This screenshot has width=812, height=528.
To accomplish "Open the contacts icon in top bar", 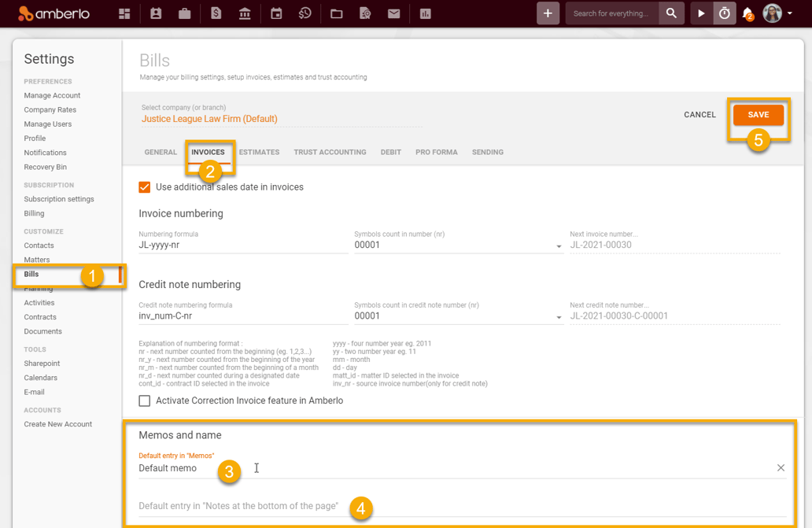I will point(156,14).
